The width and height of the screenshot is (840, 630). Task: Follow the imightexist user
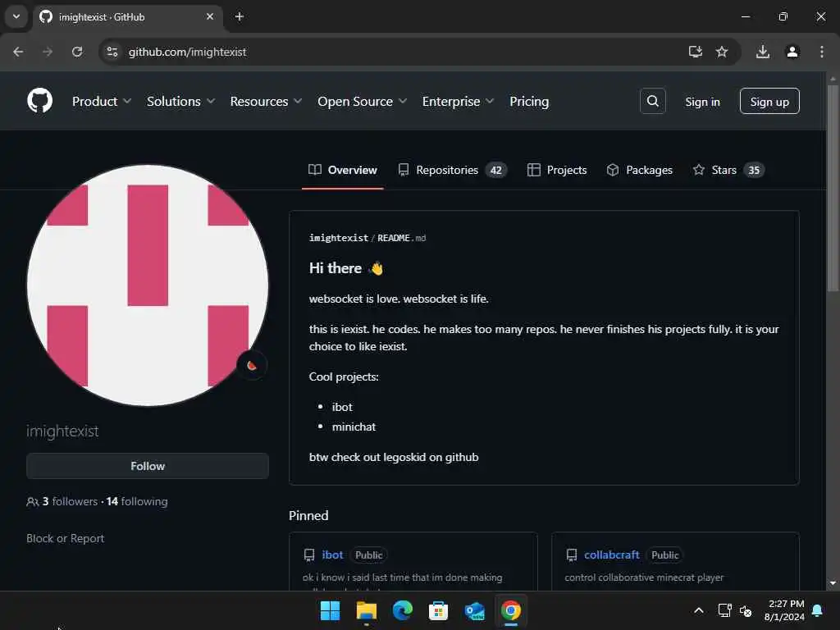coord(148,466)
